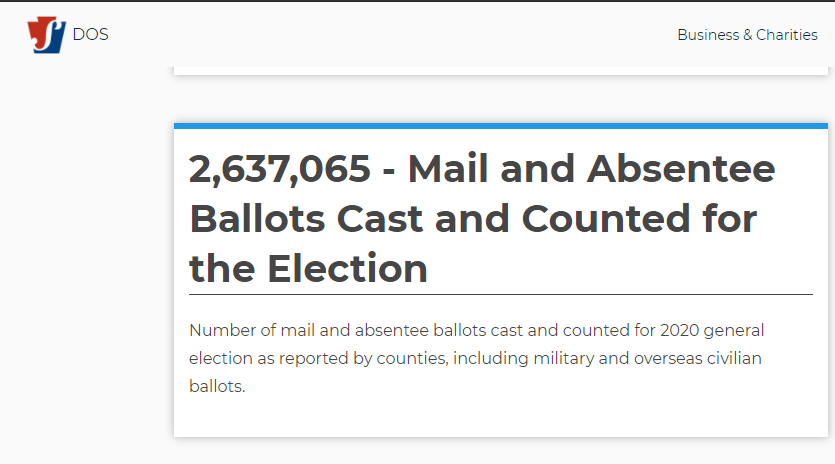Click the Pennsylvania keystone logo icon
Viewport: 835px width, 464px height.
(x=47, y=35)
